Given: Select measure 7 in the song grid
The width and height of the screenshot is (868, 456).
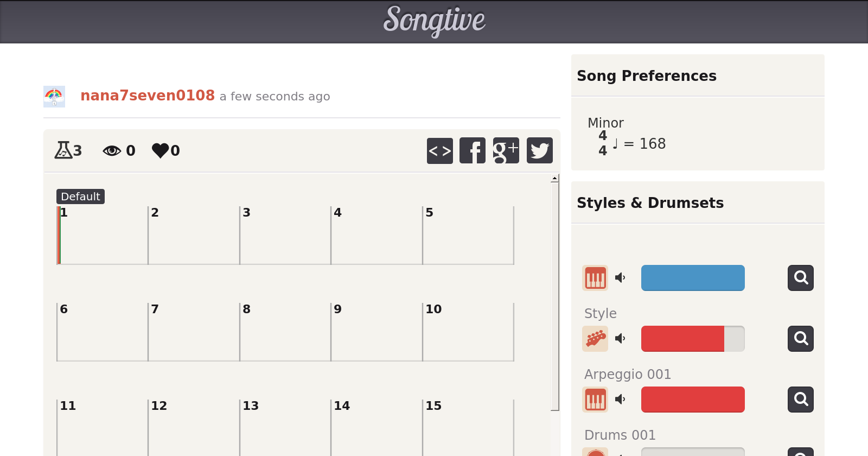Looking at the screenshot, I should (x=194, y=332).
